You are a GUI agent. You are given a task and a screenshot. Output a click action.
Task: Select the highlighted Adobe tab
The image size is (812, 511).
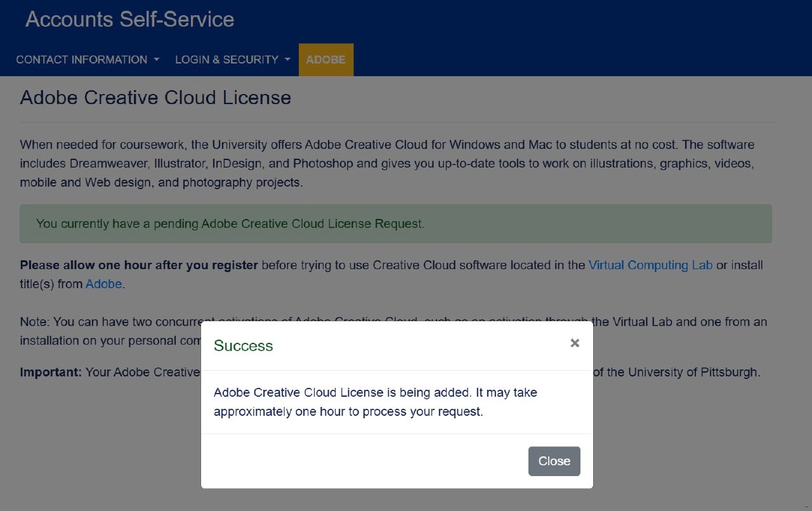click(x=325, y=60)
